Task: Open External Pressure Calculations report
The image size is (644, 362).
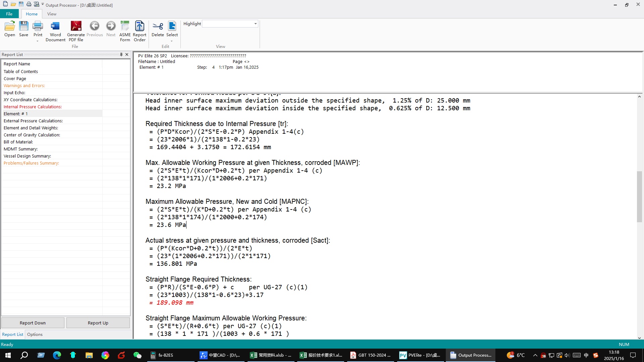Action: click(x=33, y=121)
